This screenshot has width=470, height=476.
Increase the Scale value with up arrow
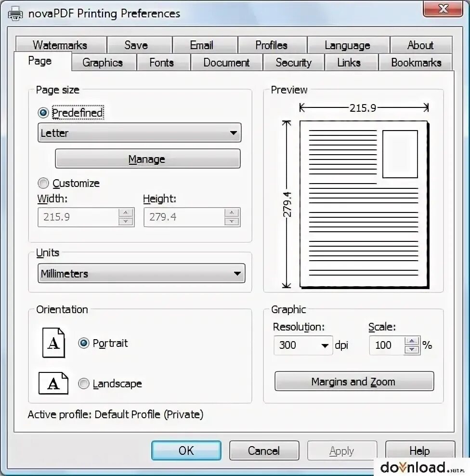coord(412,341)
